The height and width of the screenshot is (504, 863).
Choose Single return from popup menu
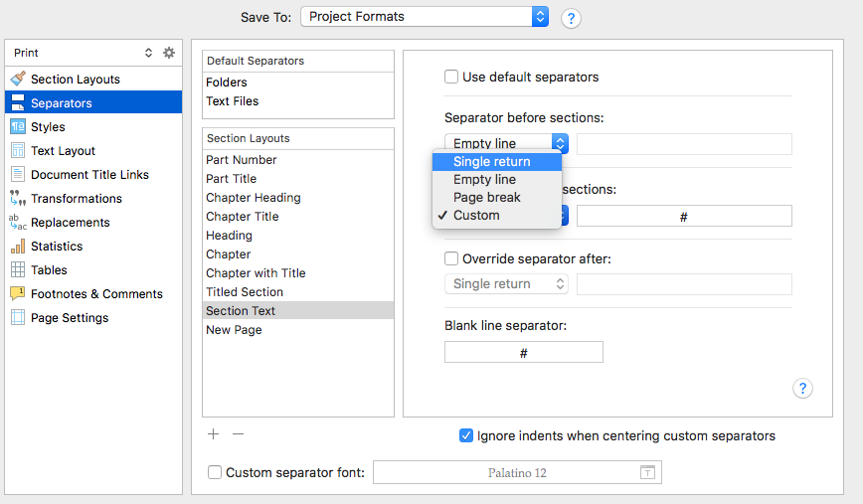click(x=491, y=162)
